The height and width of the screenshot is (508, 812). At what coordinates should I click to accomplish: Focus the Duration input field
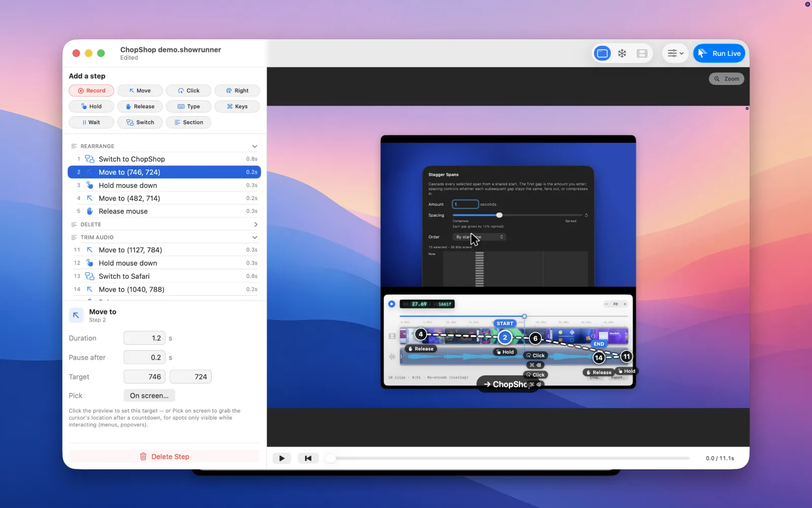pos(144,338)
